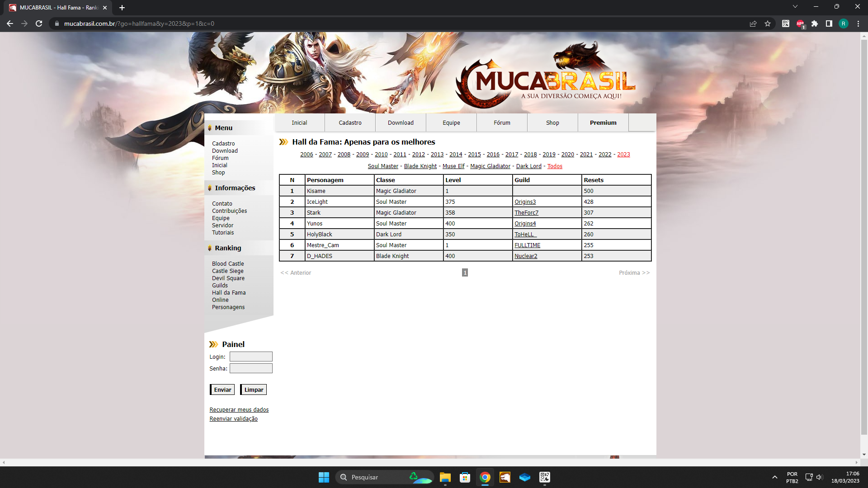Go to the Download navigation tab

[400, 122]
